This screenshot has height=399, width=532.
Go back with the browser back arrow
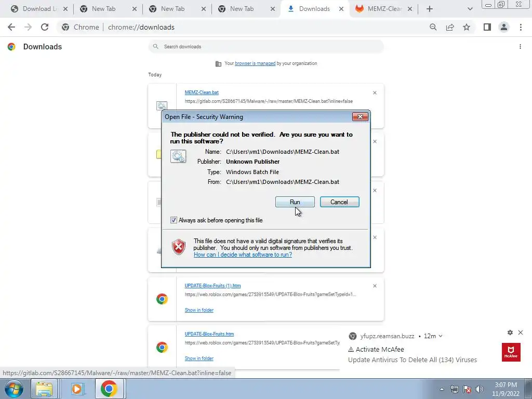[x=11, y=27]
